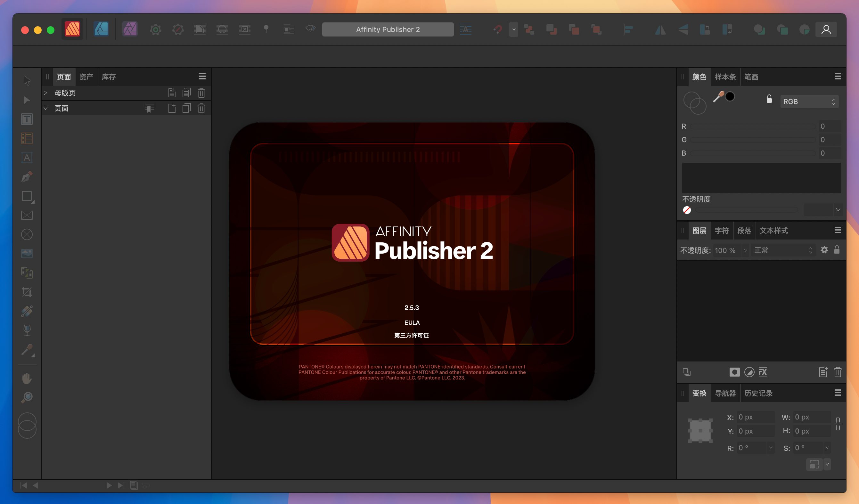Open the rotation R dropdown
Image resolution: width=859 pixels, height=504 pixels.
[770, 448]
